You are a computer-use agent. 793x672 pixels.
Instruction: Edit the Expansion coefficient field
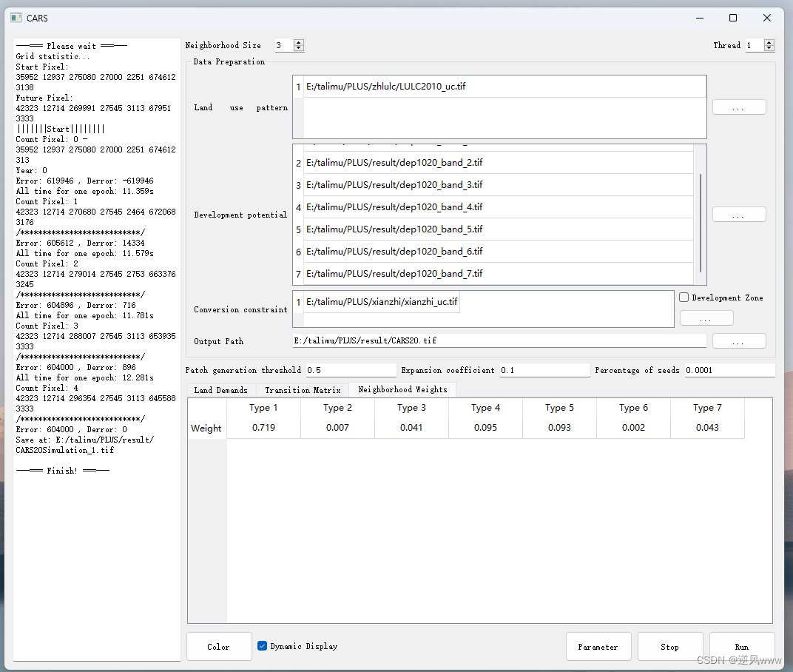point(544,370)
